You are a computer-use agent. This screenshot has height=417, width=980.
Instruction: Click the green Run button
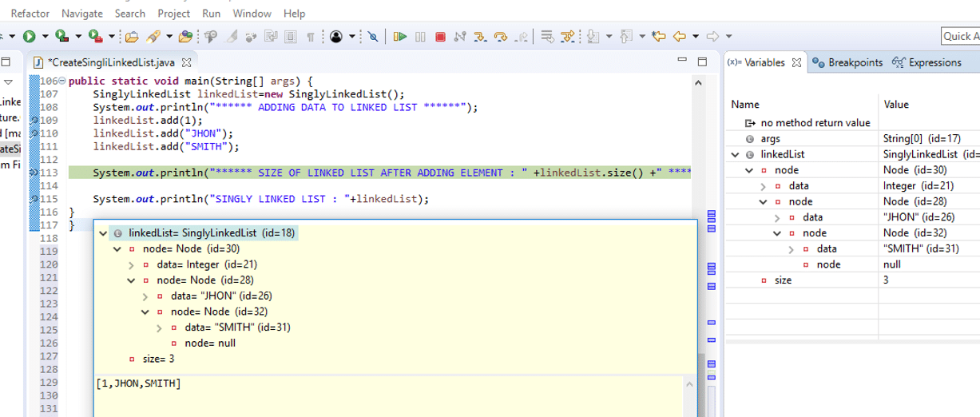30,36
